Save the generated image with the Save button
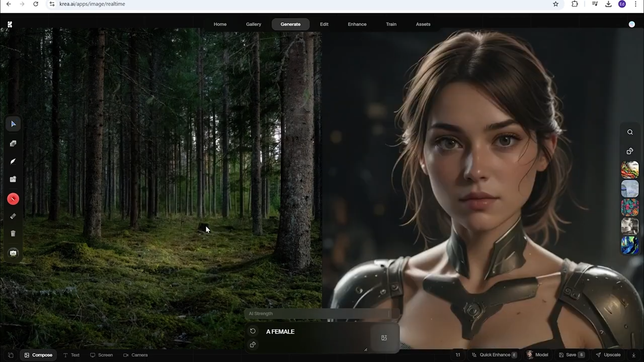644x362 pixels. click(571, 354)
